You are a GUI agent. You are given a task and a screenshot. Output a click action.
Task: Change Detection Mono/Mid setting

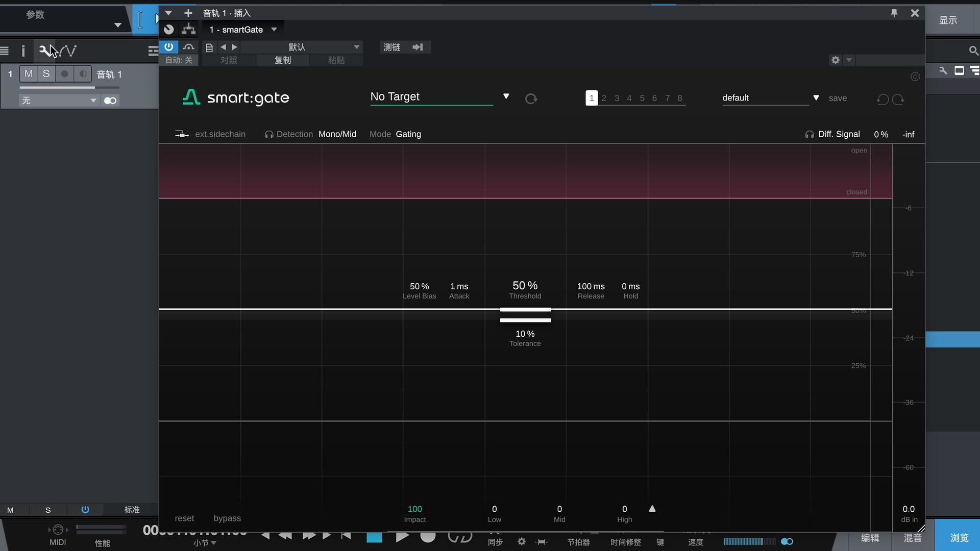point(337,134)
